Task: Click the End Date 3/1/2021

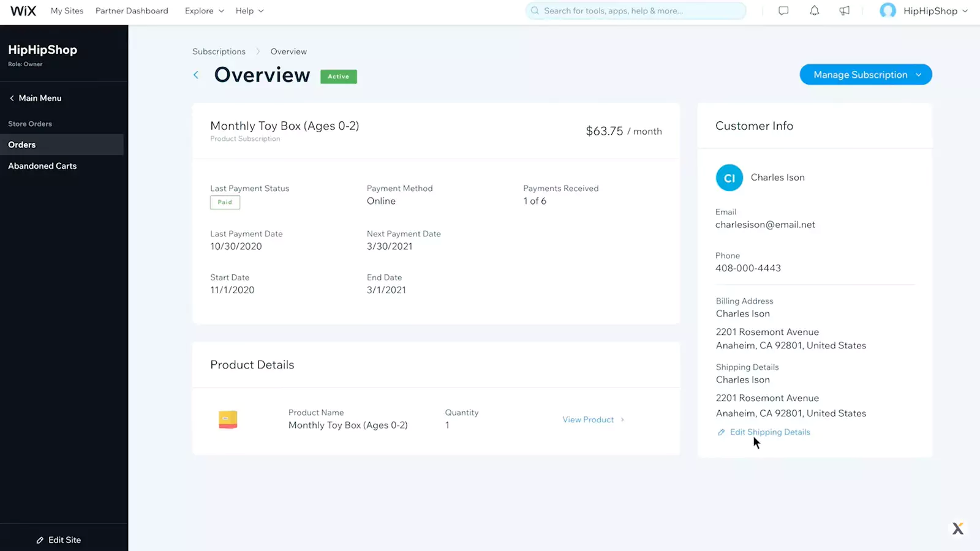Action: (x=386, y=290)
